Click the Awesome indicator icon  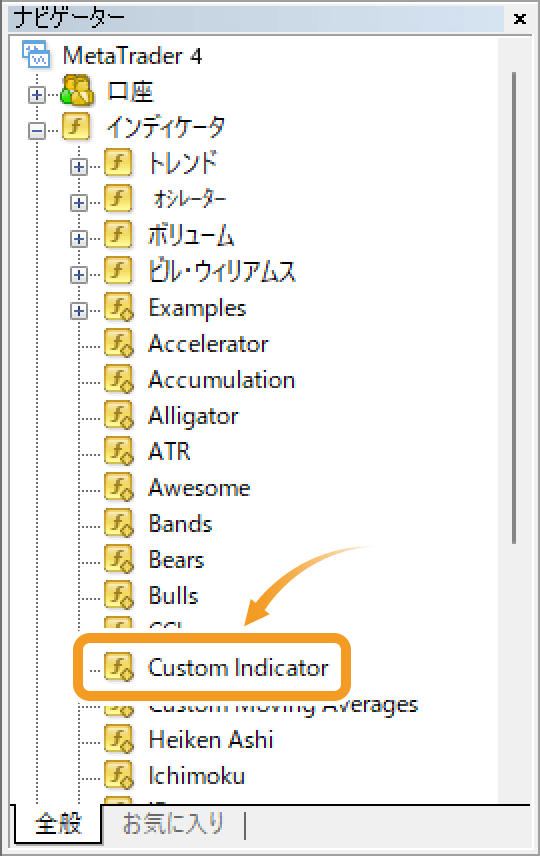[x=118, y=488]
